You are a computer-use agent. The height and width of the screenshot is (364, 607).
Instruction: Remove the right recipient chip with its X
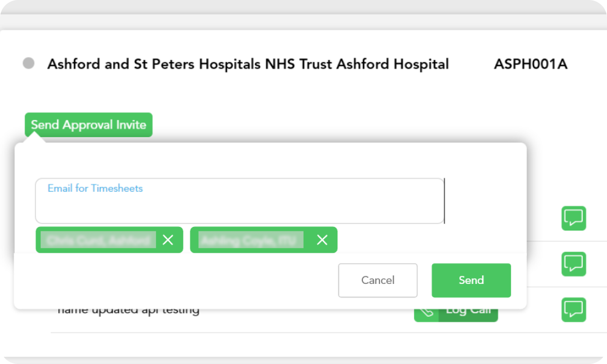(x=322, y=240)
